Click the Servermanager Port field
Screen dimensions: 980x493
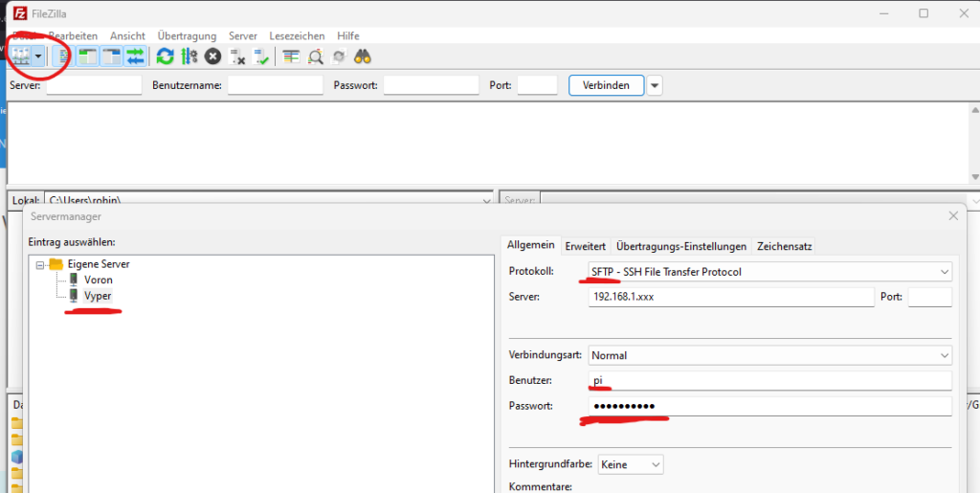tap(930, 298)
